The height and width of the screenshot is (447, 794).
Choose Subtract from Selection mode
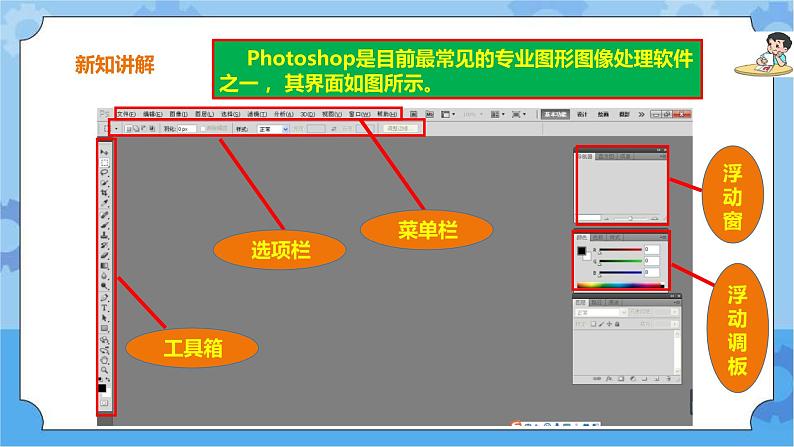tap(143, 129)
